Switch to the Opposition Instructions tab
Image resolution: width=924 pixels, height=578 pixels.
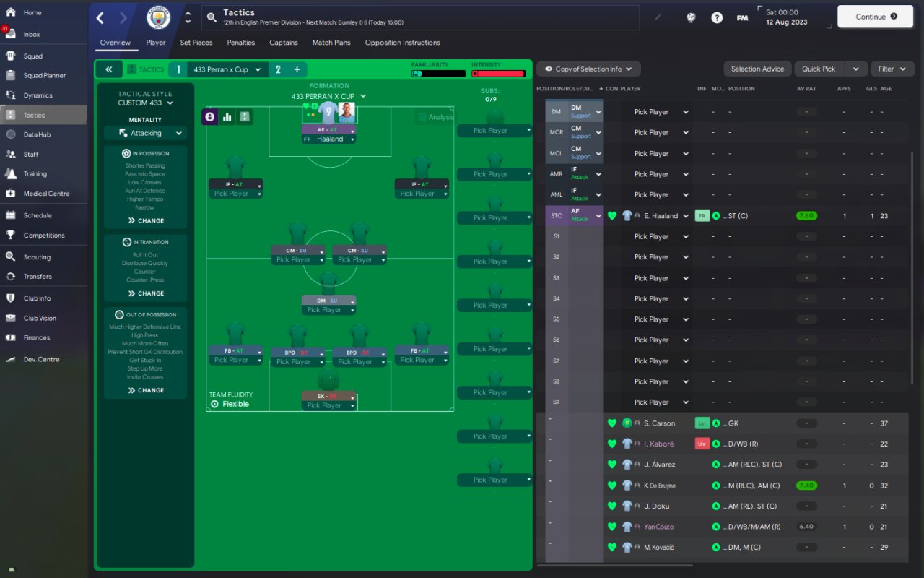403,43
